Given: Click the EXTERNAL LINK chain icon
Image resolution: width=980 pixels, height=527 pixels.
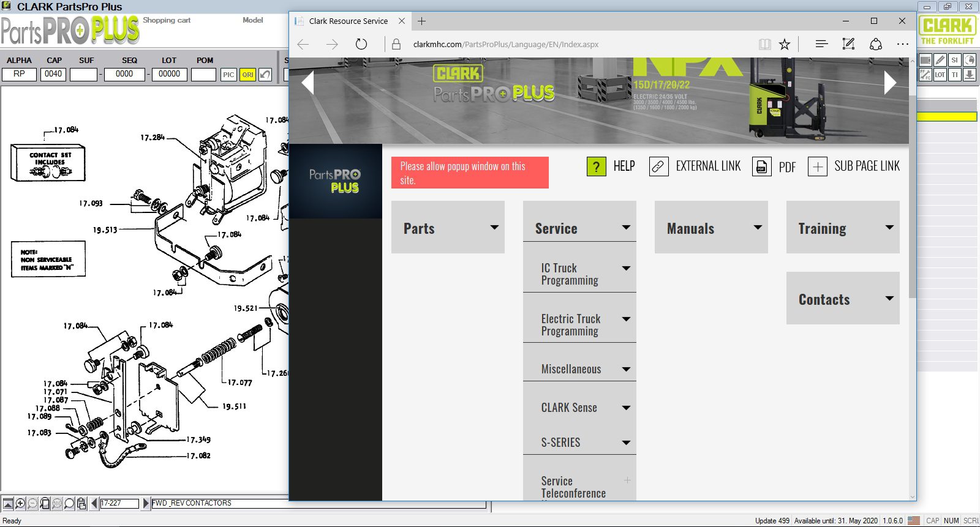Looking at the screenshot, I should coord(658,166).
